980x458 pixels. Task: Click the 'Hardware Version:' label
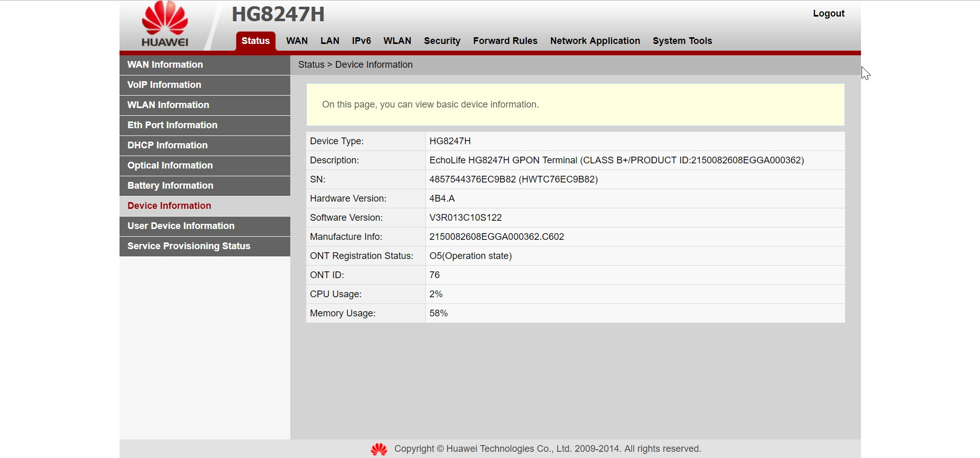click(348, 199)
